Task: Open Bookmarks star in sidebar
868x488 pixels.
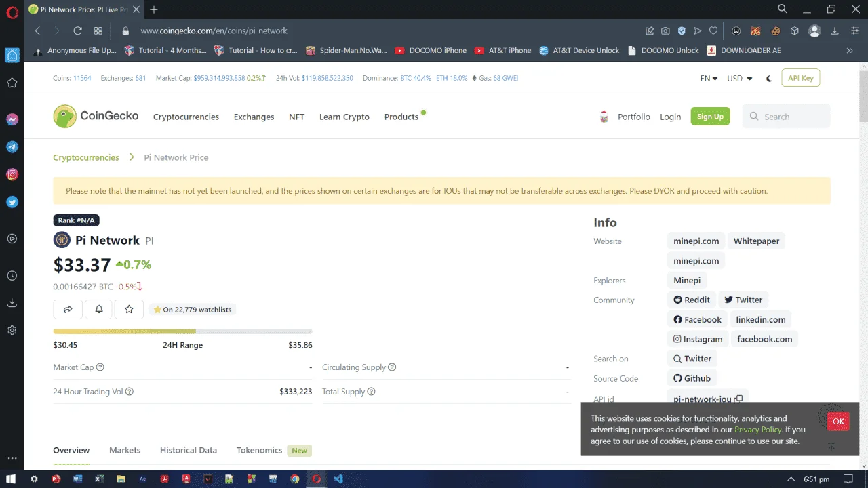Action: (x=12, y=83)
